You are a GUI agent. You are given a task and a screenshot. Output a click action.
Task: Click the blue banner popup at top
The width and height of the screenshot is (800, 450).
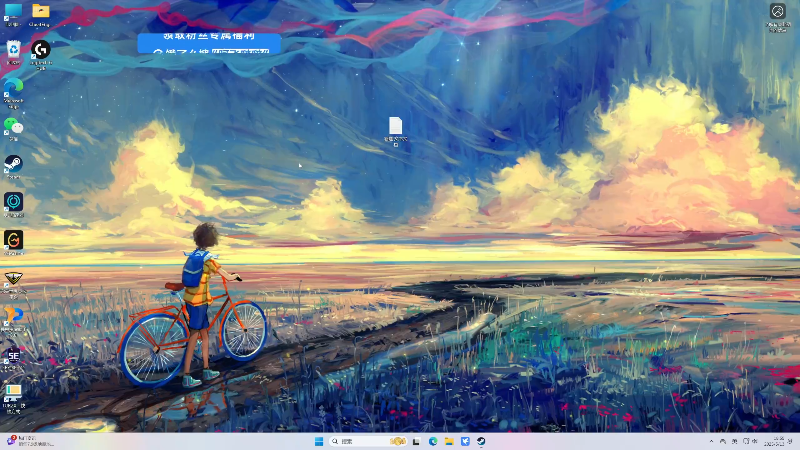[209, 43]
